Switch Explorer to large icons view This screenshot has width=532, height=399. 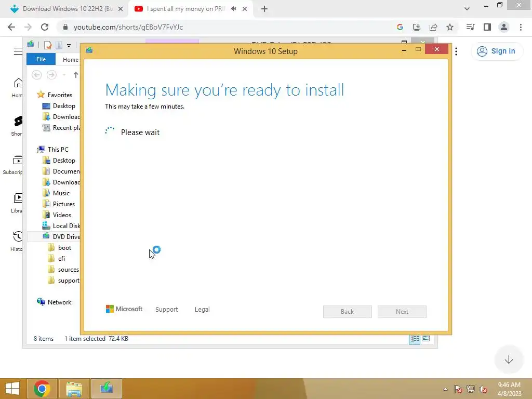click(426, 339)
